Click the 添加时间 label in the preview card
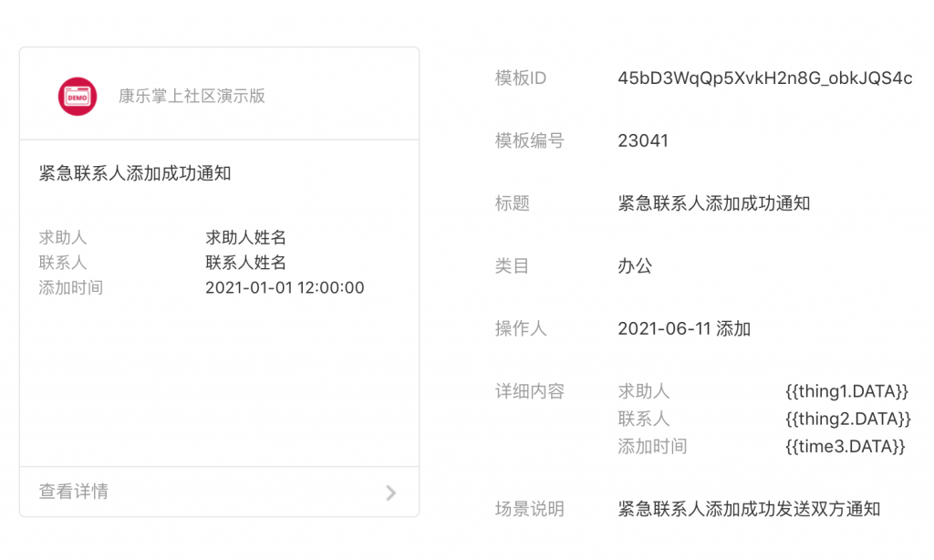934x560 pixels. pyautogui.click(x=71, y=288)
